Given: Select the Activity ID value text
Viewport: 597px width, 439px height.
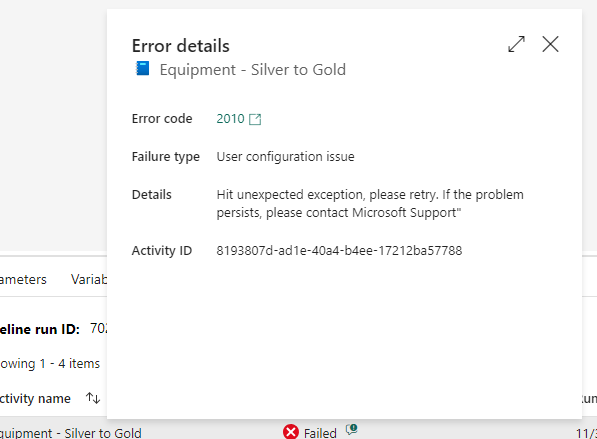Looking at the screenshot, I should click(x=339, y=251).
